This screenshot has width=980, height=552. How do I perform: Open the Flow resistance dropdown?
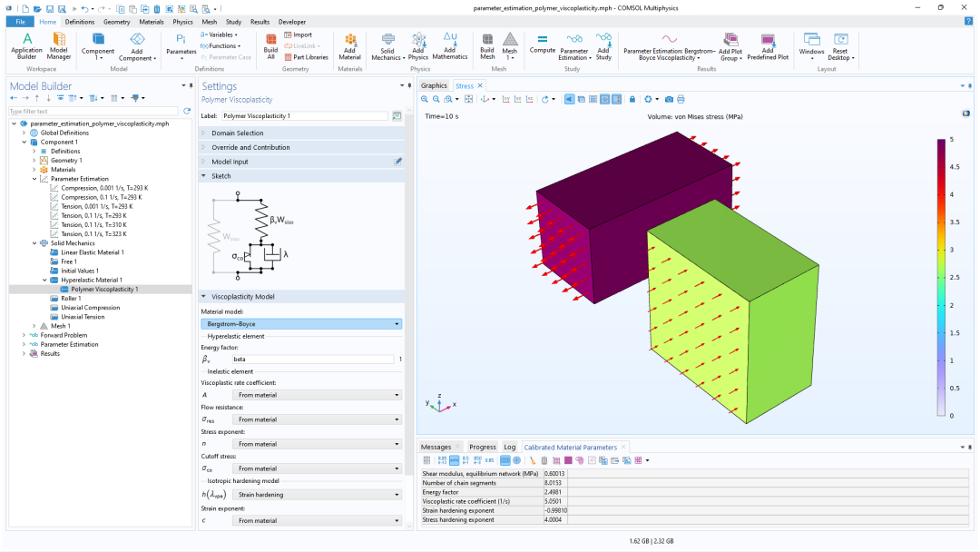click(317, 419)
